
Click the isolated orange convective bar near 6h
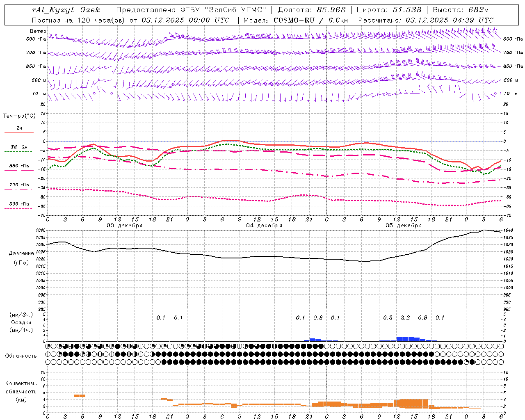[80, 395]
